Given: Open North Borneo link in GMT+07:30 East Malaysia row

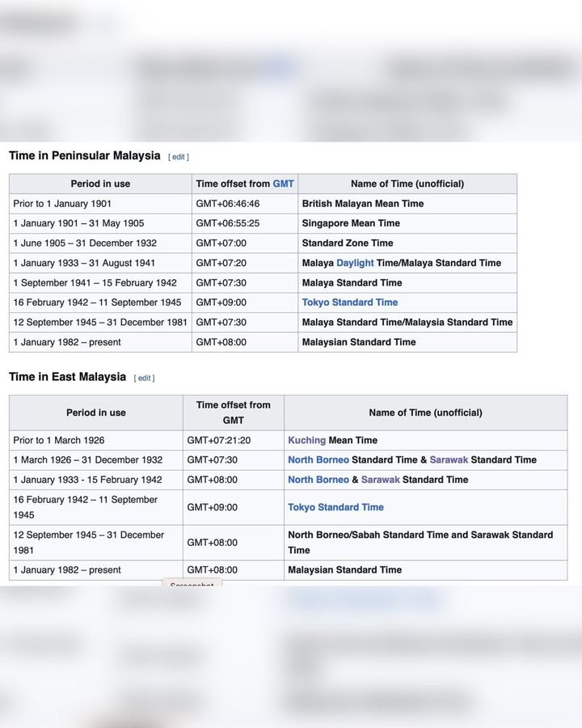Looking at the screenshot, I should (x=318, y=459).
